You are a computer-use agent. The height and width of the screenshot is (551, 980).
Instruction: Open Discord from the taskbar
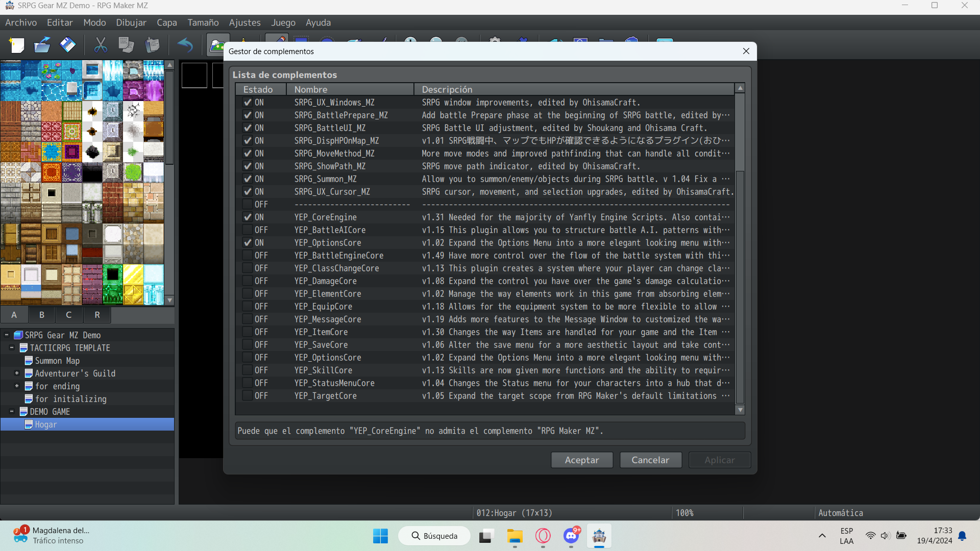[x=571, y=536]
